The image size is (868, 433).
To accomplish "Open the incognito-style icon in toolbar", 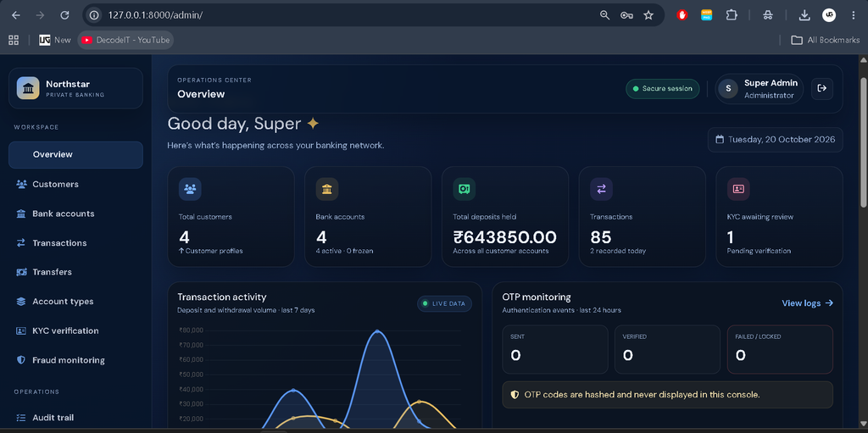I will tap(768, 15).
